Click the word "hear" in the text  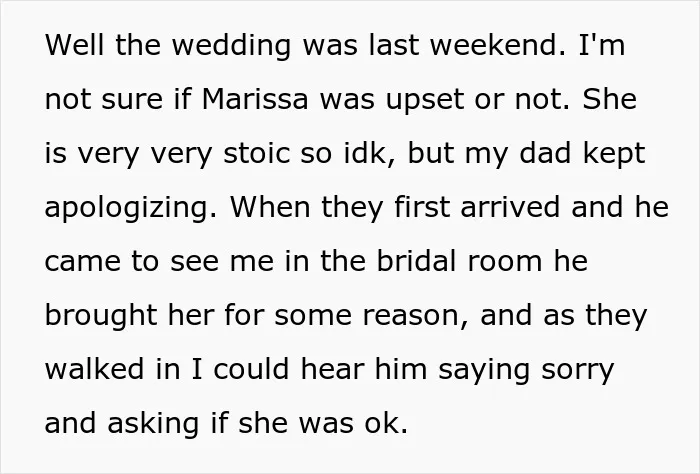click(333, 369)
